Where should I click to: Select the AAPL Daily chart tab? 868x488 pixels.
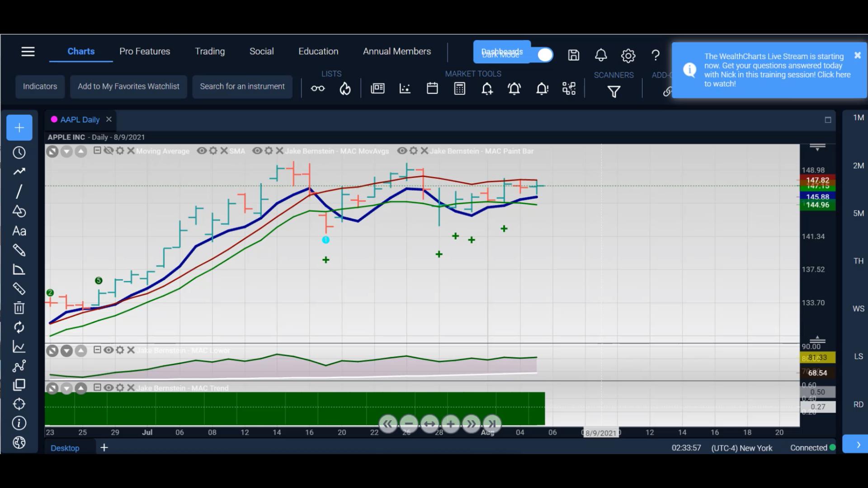pos(80,120)
